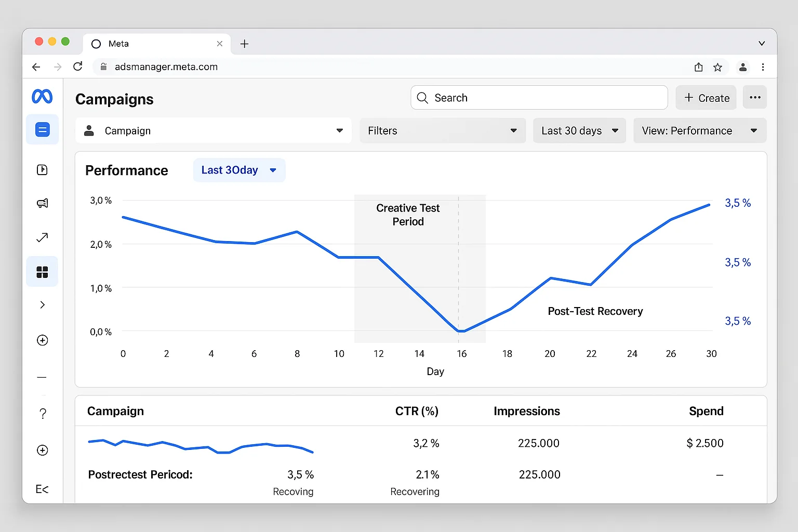This screenshot has width=798, height=532.
Task: Click the Help question mark icon
Action: (42, 413)
